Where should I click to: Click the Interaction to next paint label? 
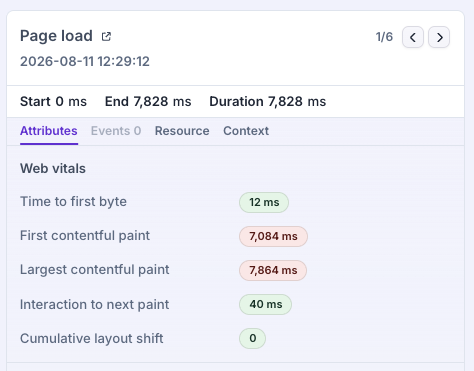click(x=95, y=304)
